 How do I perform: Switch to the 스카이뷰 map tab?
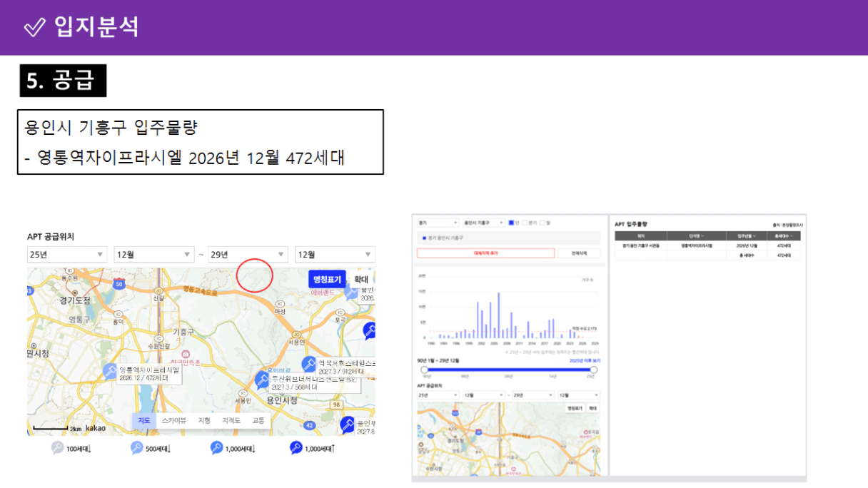tap(173, 421)
